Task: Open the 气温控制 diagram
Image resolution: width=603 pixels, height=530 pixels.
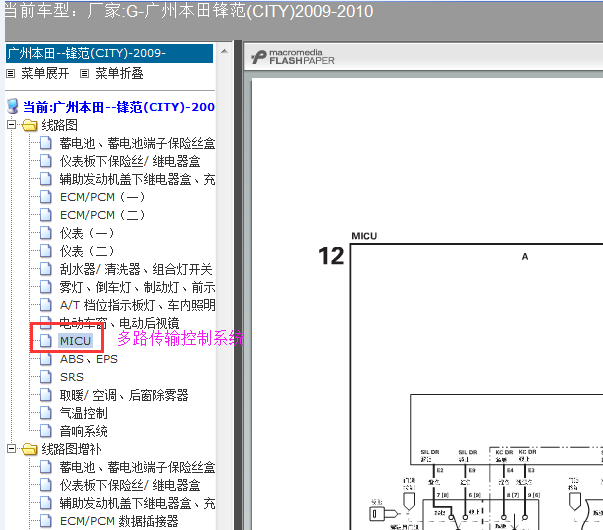Action: tap(83, 413)
